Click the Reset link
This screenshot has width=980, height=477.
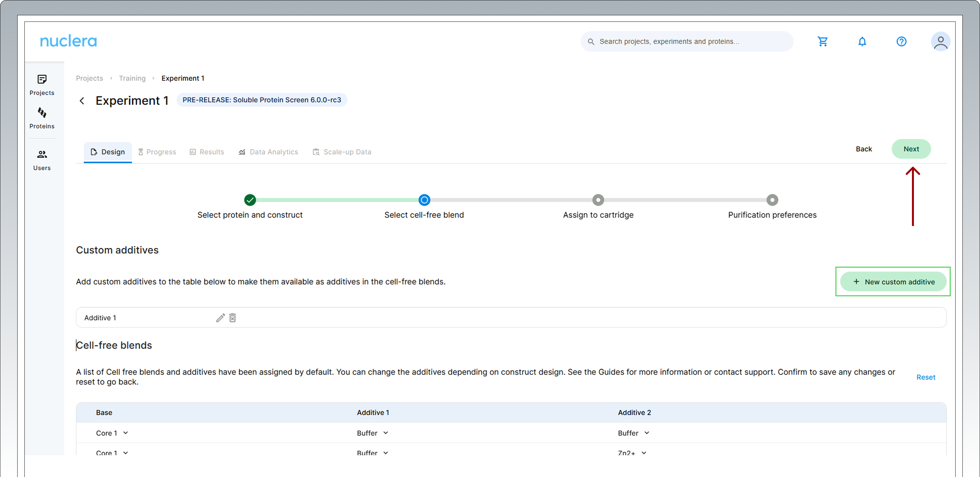[926, 377]
